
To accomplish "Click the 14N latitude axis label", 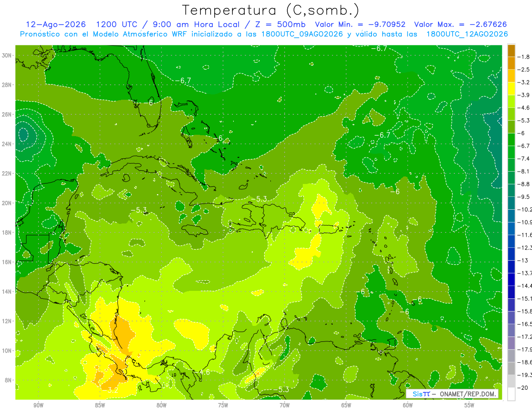I will pos(7,292).
